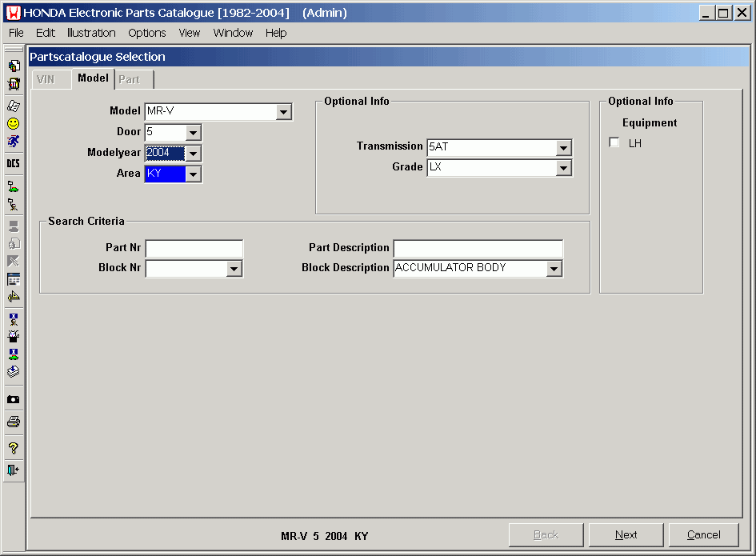Open the View menu

189,33
